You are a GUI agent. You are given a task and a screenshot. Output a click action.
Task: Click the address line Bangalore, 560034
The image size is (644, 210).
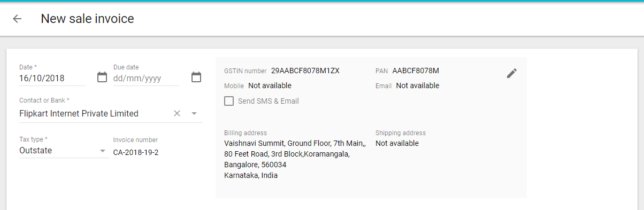pyautogui.click(x=255, y=165)
